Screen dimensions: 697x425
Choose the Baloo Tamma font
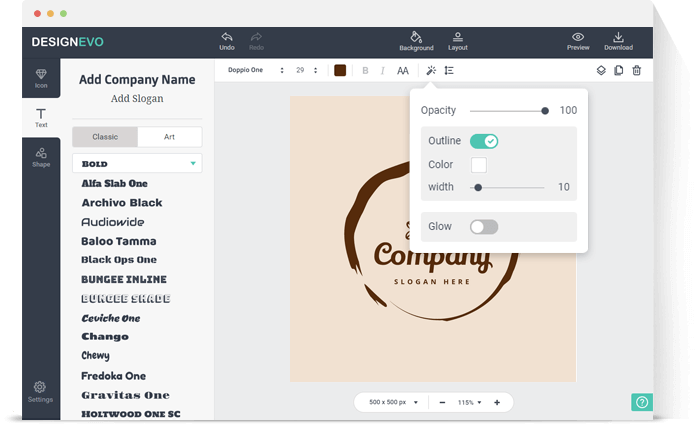coord(119,241)
